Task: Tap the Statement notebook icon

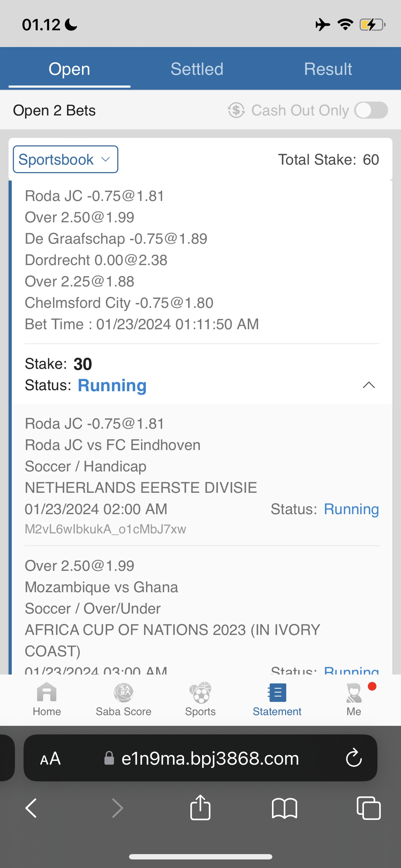Action: [x=277, y=693]
